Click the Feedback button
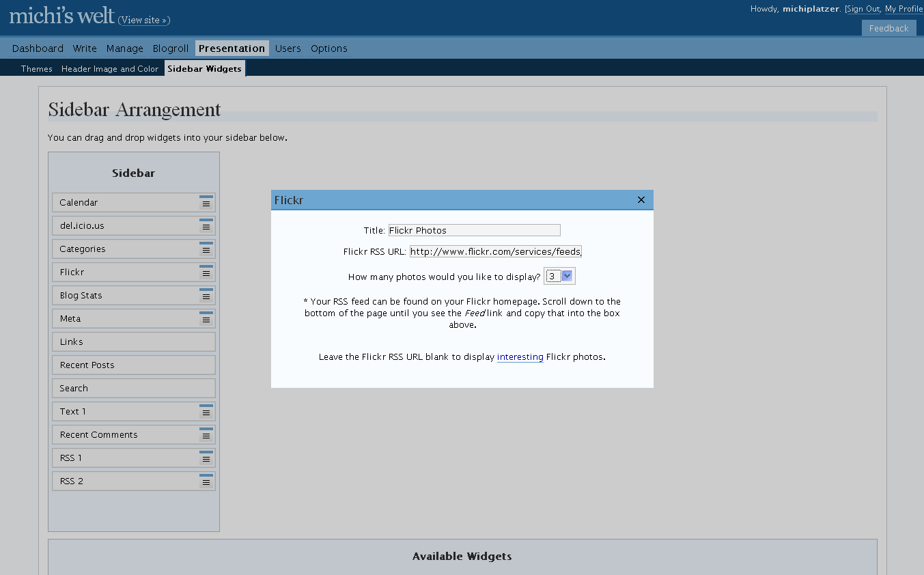The width and height of the screenshot is (924, 575). (x=888, y=28)
